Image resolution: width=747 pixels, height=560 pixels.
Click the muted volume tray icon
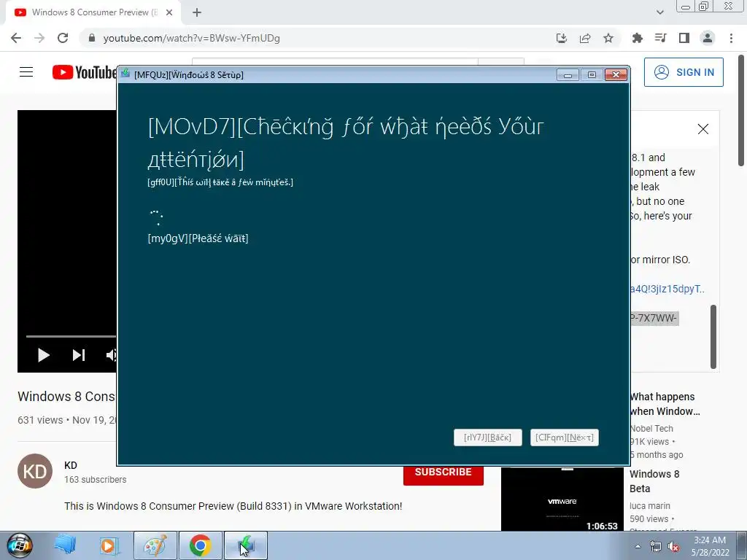[673, 547]
